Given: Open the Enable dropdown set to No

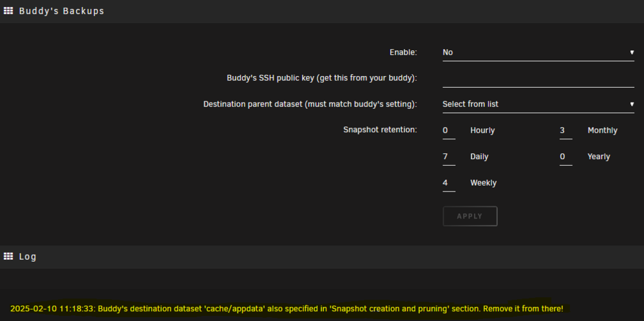Looking at the screenshot, I should click(x=538, y=53).
